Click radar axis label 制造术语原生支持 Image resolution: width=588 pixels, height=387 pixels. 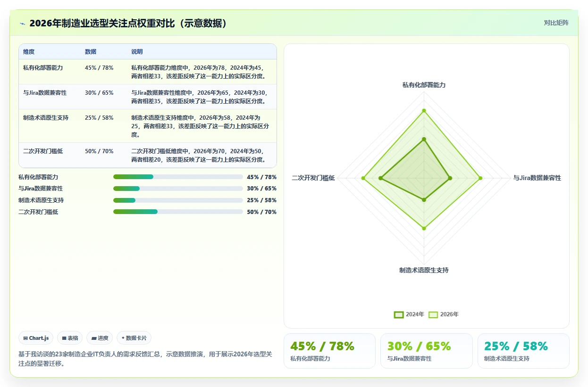pos(424,271)
